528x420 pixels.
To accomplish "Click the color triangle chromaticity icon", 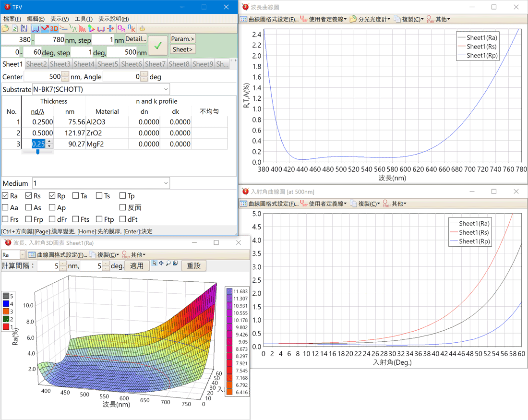I will [x=91, y=29].
